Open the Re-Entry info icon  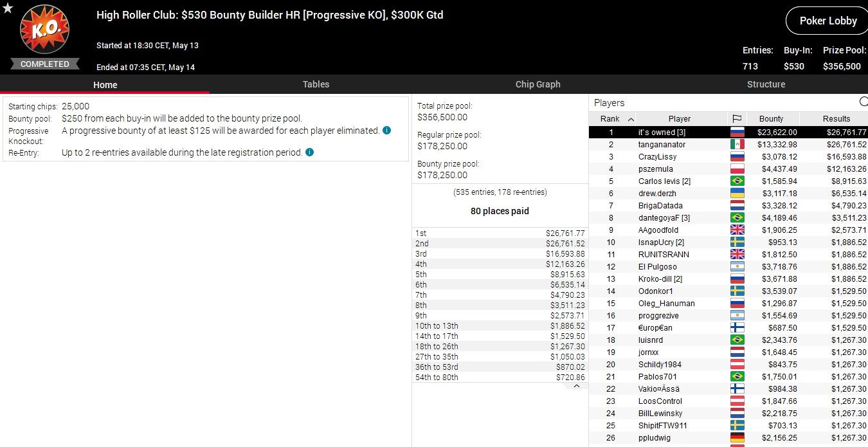[309, 152]
